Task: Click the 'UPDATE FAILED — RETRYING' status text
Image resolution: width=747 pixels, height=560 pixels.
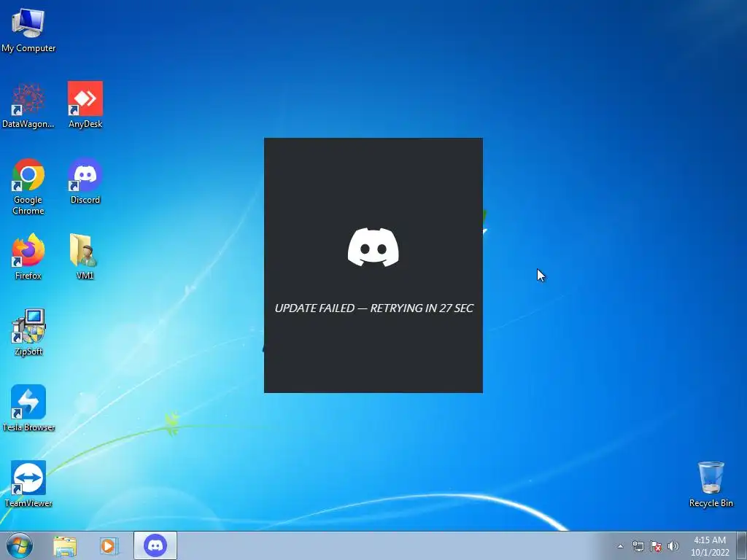Action: click(x=373, y=308)
